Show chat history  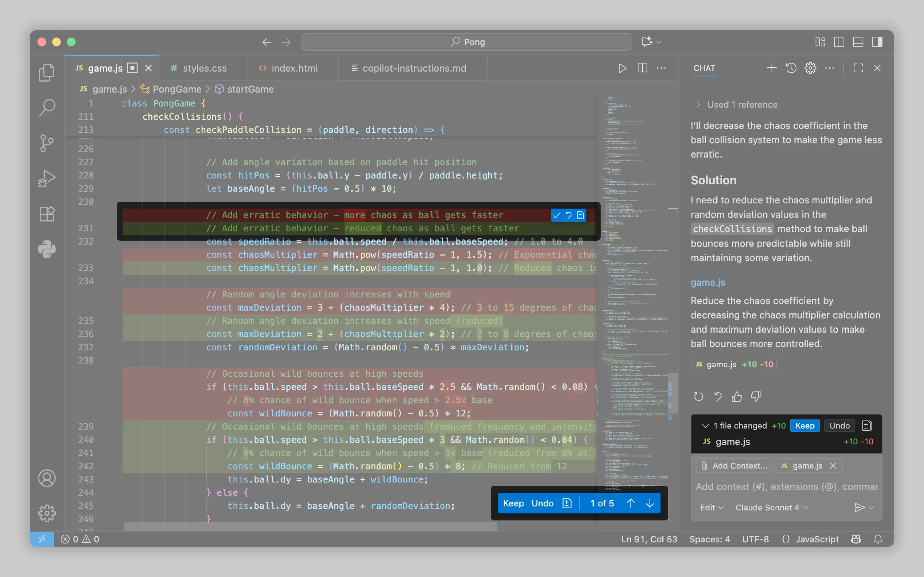click(x=791, y=68)
